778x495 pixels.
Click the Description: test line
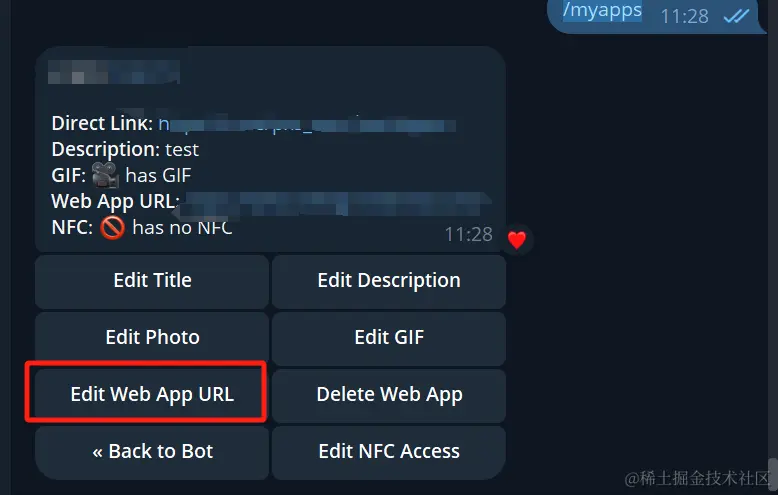tap(125, 149)
